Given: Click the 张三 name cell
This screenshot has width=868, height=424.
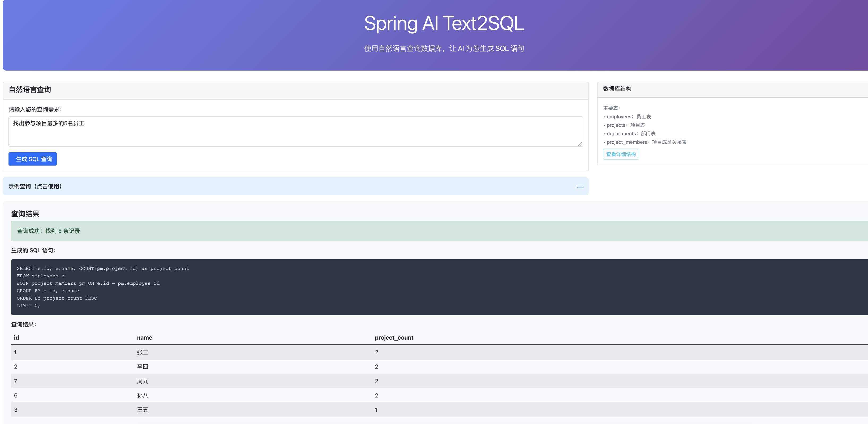Looking at the screenshot, I should [x=143, y=352].
